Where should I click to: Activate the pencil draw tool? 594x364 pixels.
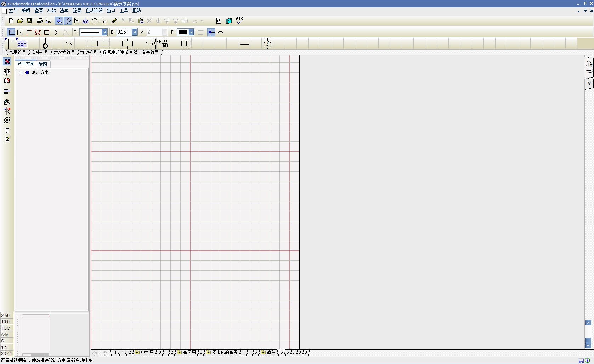pyautogui.click(x=114, y=21)
